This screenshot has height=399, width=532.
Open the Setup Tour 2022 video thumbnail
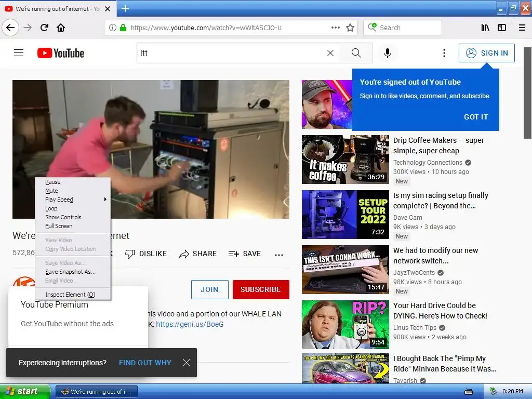pos(345,215)
